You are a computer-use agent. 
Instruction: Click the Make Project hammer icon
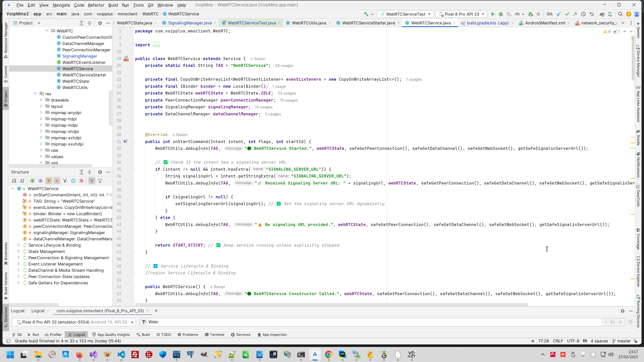[366, 14]
